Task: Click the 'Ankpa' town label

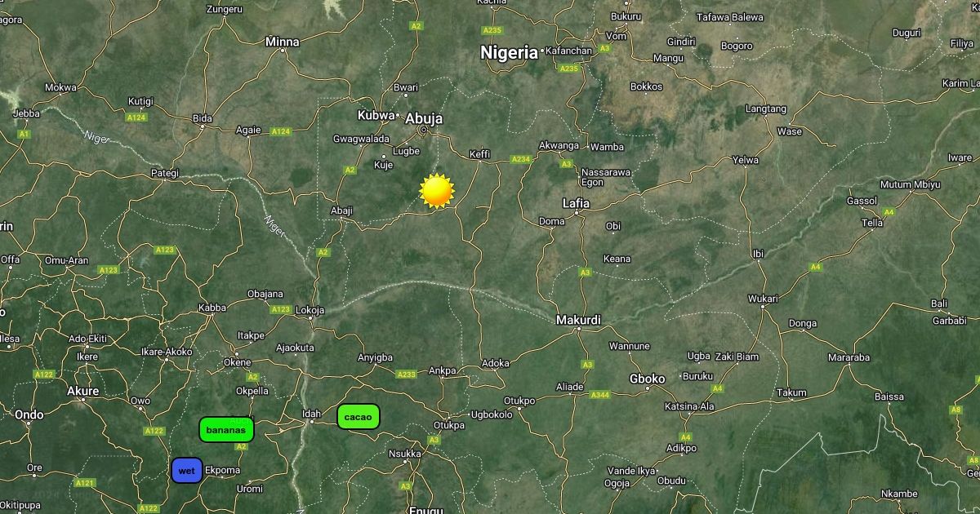Action: pyautogui.click(x=443, y=370)
